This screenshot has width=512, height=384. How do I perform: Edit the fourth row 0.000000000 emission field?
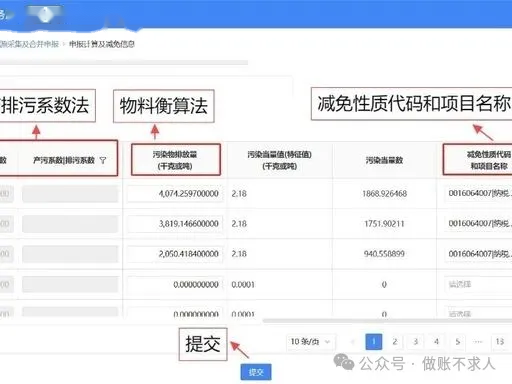tap(175, 284)
